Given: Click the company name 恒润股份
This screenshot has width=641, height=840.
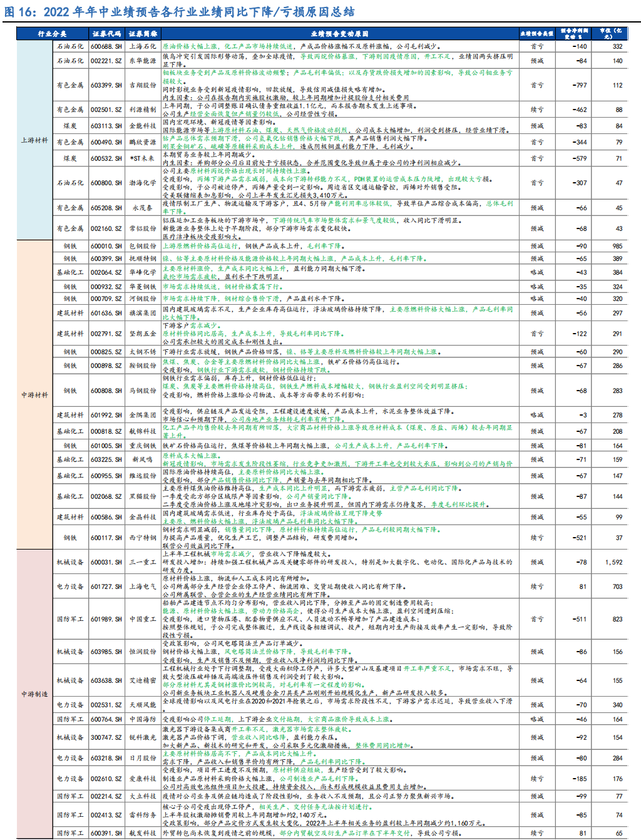Looking at the screenshot, I should point(143,652).
